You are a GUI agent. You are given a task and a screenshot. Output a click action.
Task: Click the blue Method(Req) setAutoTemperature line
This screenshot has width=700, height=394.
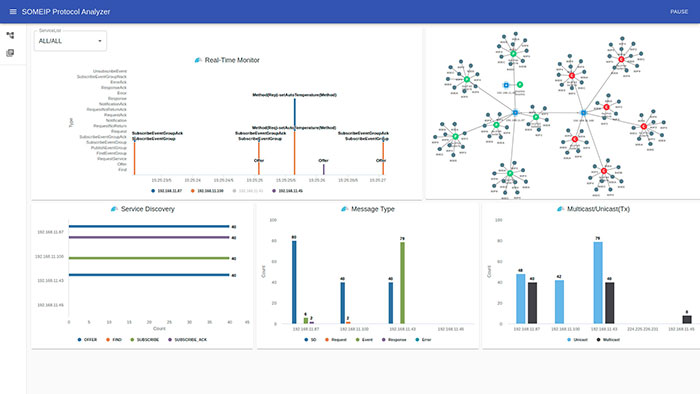[294, 113]
